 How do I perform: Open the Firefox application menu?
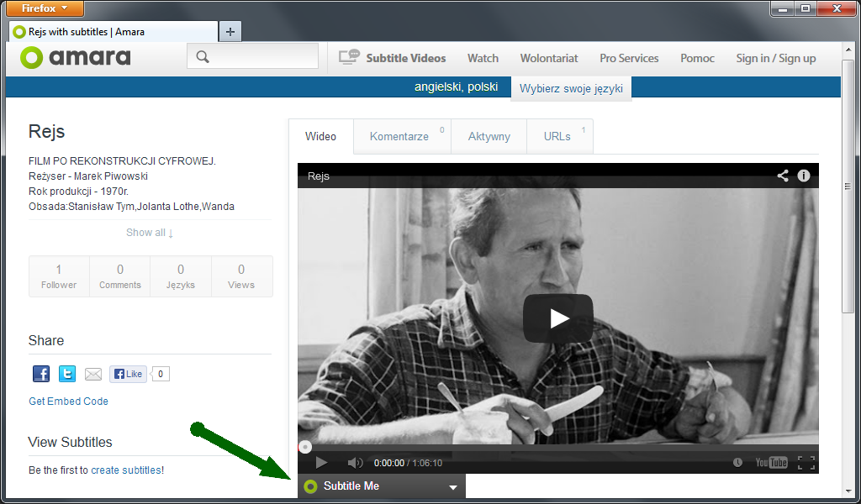tap(45, 8)
